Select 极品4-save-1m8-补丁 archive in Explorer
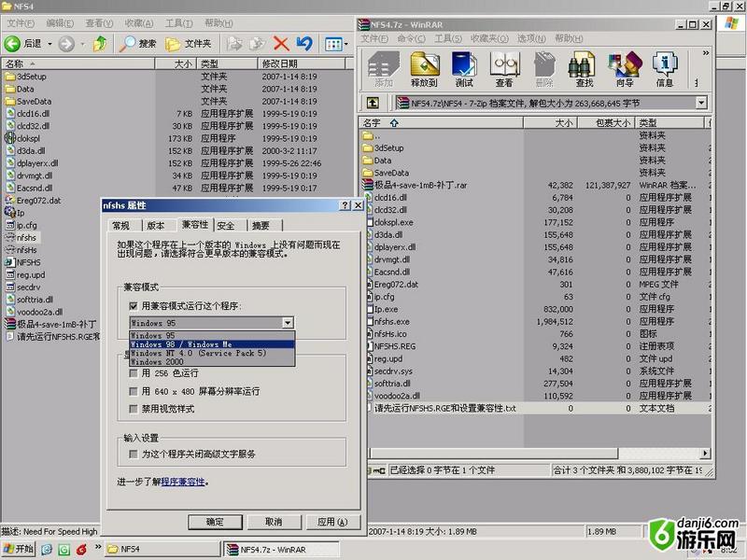 (51, 324)
